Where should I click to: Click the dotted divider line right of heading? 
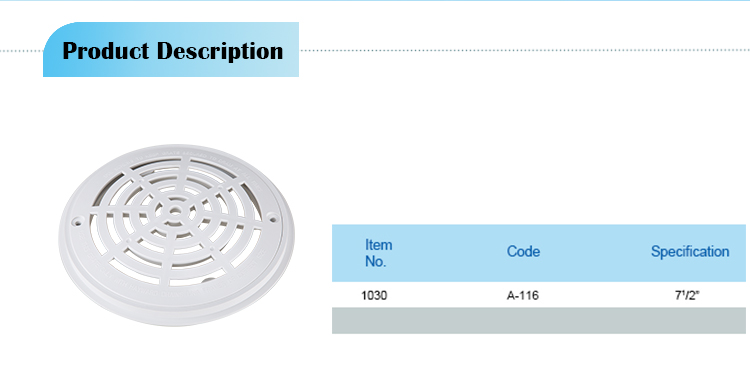pyautogui.click(x=525, y=50)
